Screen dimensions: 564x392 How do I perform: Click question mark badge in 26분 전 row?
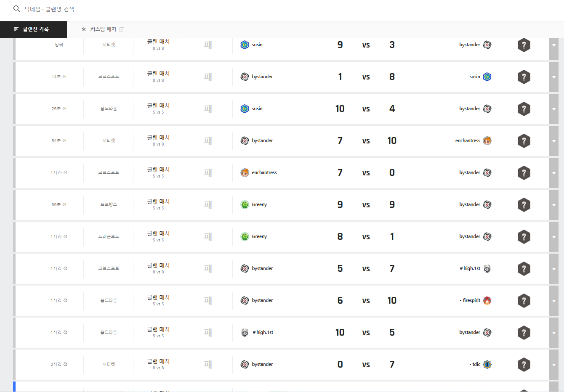pos(524,109)
